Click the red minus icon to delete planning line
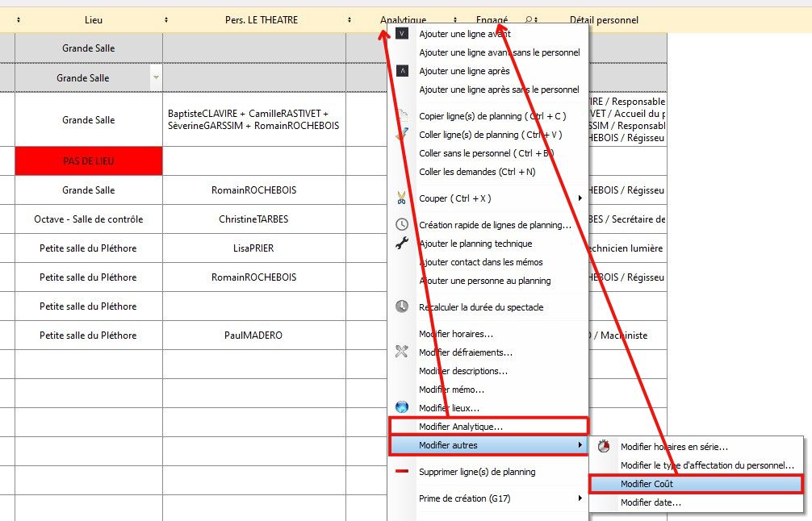The height and width of the screenshot is (521, 812). (x=402, y=471)
